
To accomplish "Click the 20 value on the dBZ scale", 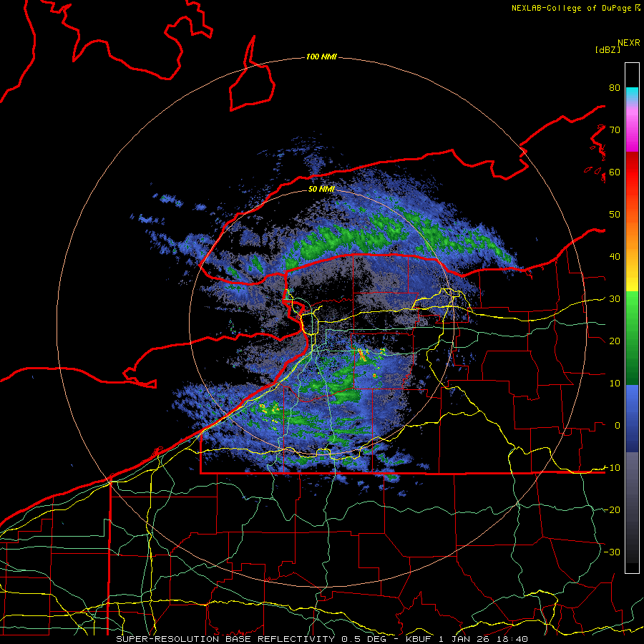I will [x=615, y=341].
